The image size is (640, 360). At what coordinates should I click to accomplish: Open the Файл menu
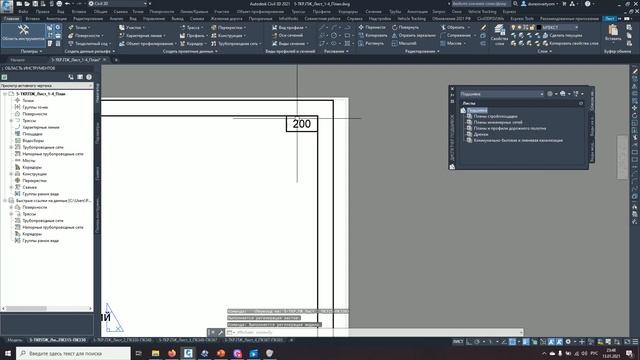pyautogui.click(x=24, y=12)
